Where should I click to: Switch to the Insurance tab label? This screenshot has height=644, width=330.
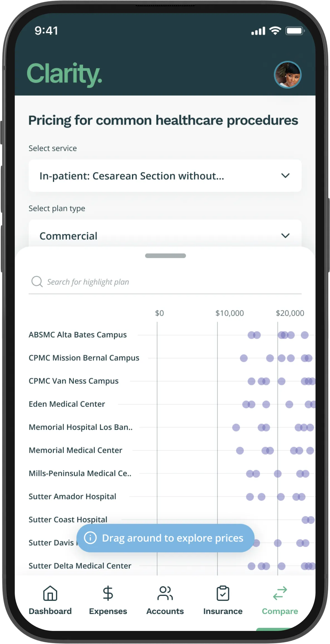223,611
